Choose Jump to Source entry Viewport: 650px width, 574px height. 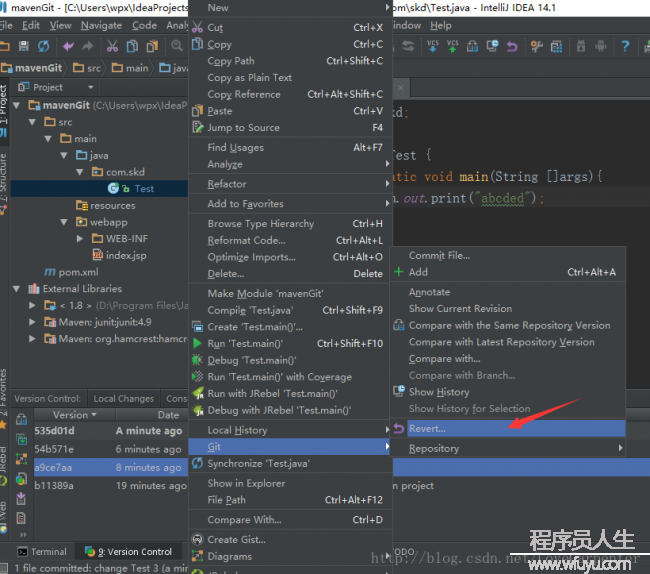point(291,128)
